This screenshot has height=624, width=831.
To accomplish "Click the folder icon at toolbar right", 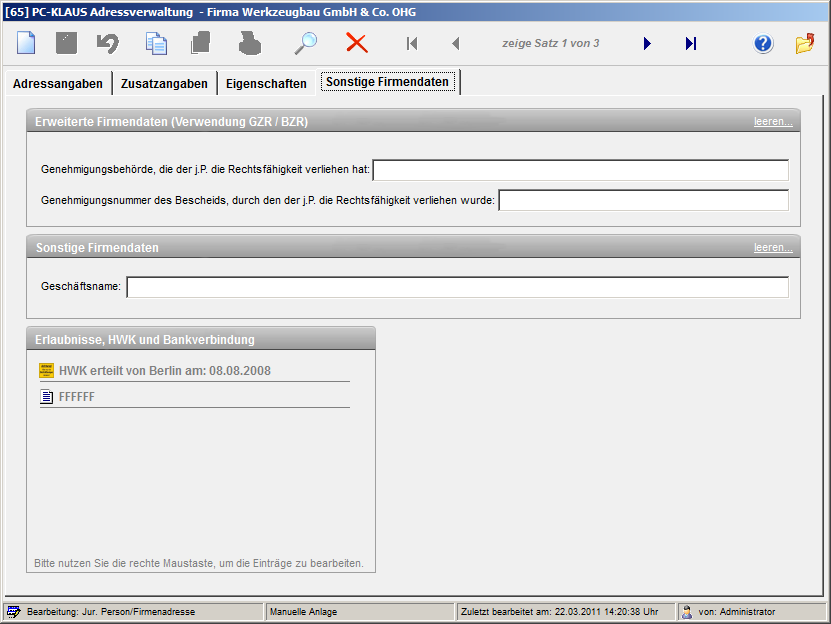I will click(x=805, y=43).
